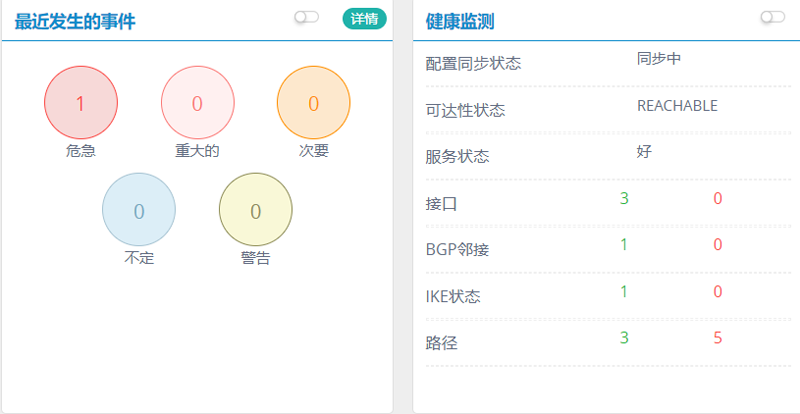Viewport: 800px width, 414px height.
Task: Click the REACHABLE status value
Action: pos(677,105)
